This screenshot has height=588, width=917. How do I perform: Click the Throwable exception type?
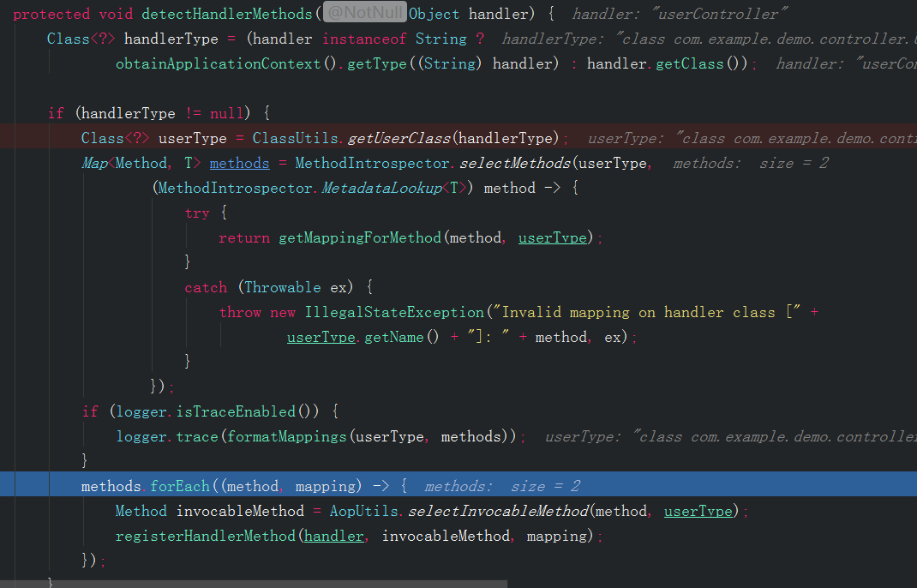click(283, 288)
